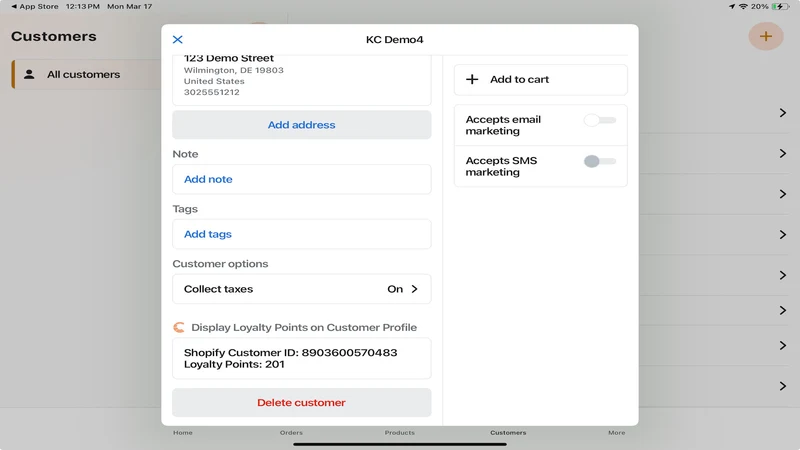Screen dimensions: 800x450
Task: Click Add to cart label
Action: 519,79
